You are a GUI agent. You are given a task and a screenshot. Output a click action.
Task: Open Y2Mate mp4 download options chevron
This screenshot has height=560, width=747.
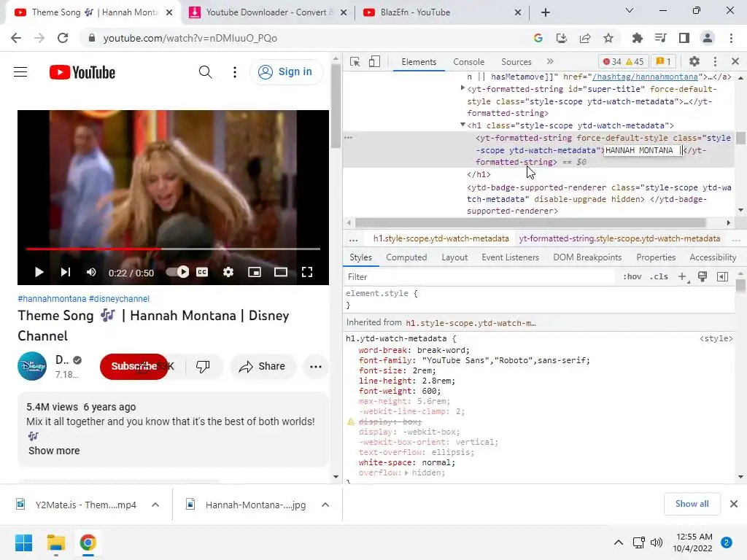pos(155,505)
